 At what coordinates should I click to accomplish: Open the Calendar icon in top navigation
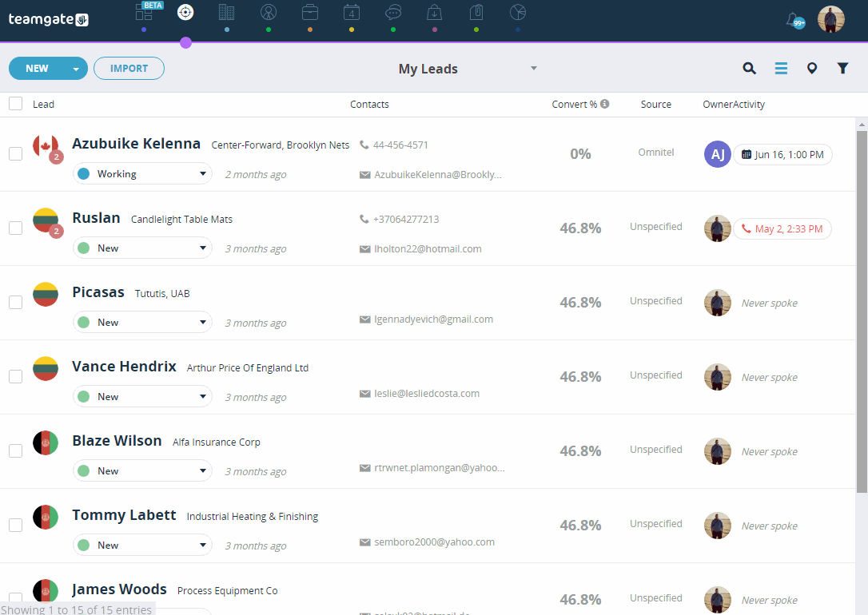(352, 12)
